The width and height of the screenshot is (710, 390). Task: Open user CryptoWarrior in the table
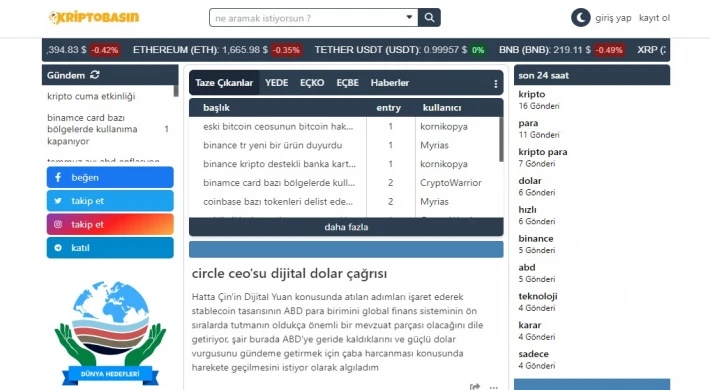pyautogui.click(x=451, y=183)
